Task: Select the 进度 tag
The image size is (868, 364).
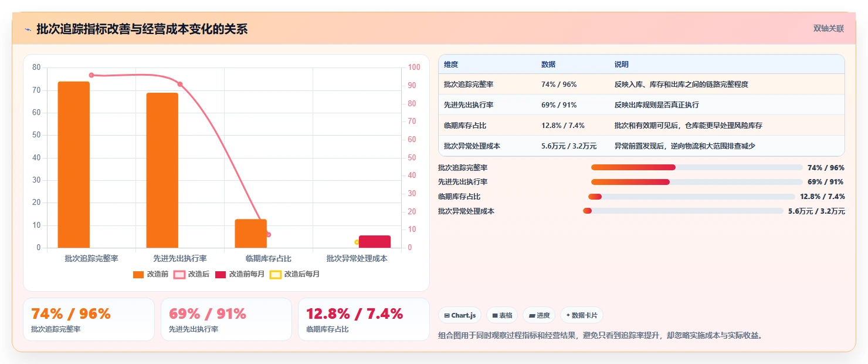Action: point(539,315)
